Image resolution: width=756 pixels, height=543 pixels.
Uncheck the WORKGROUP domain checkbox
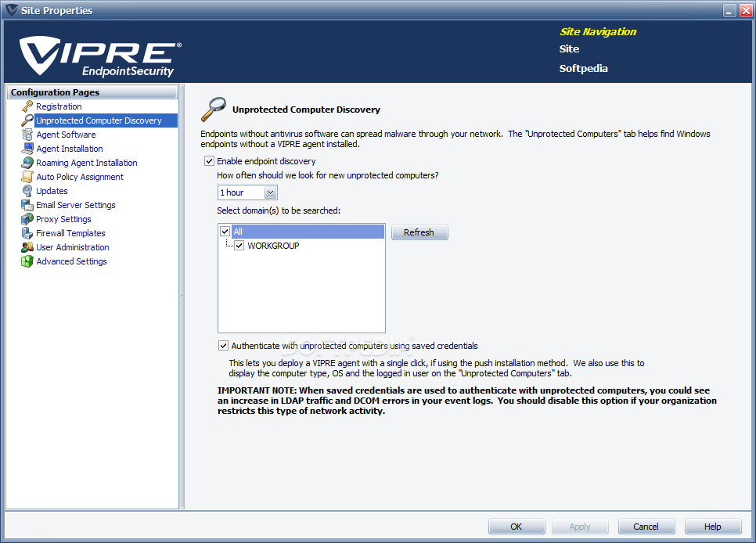(239, 246)
